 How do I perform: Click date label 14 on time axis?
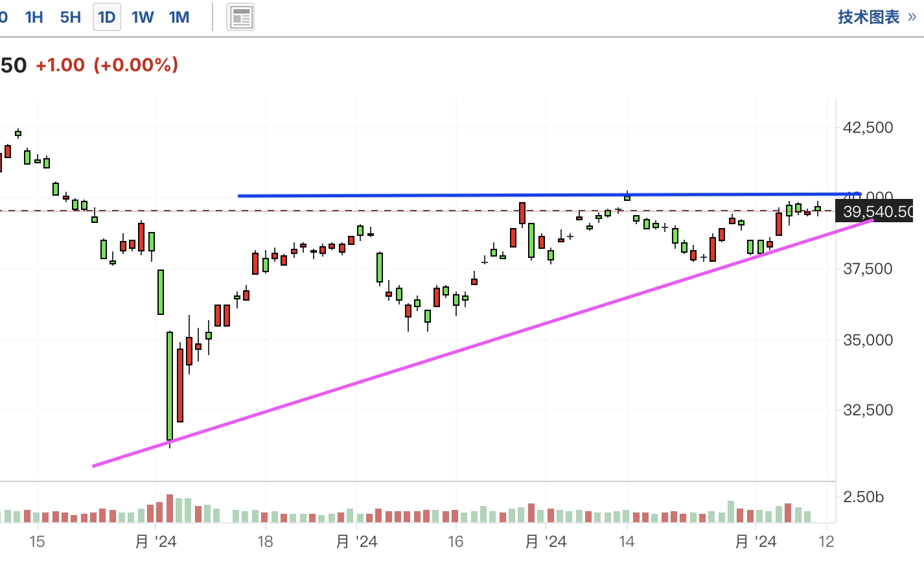click(627, 542)
